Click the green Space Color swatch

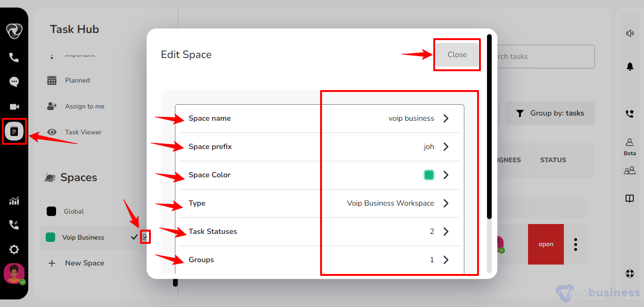[429, 175]
